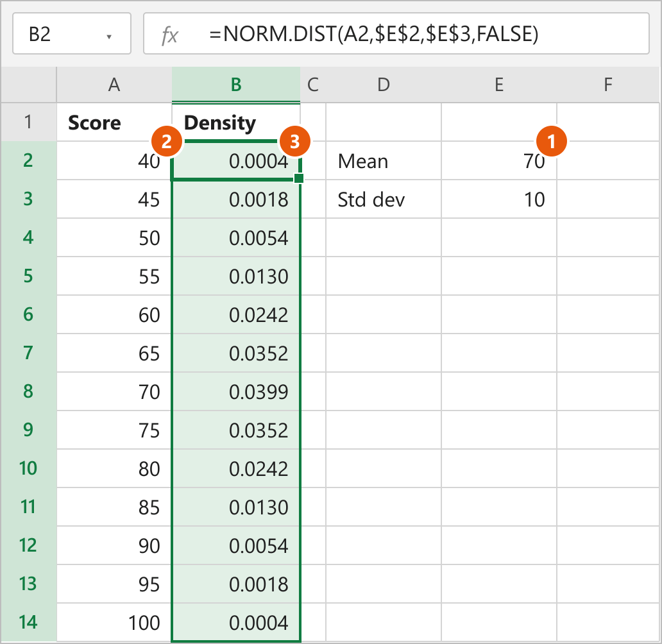
Task: Select density cell 0.0130 in row 11
Action: [236, 506]
